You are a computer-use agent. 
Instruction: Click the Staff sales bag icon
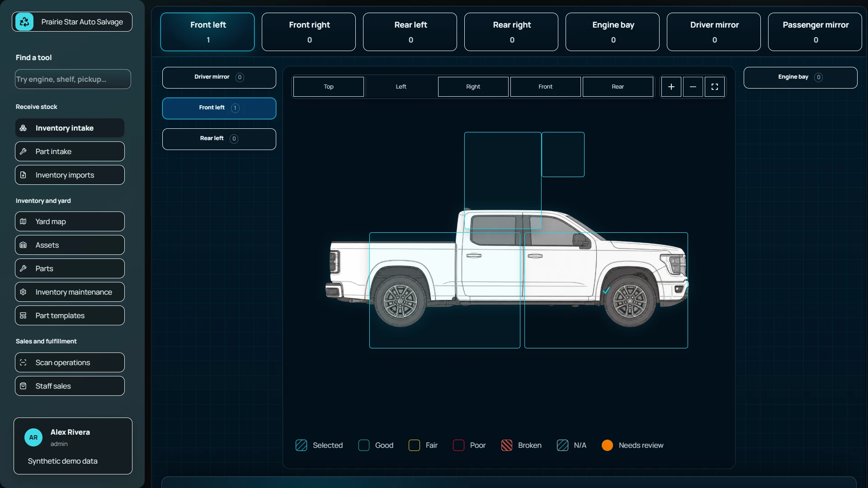23,386
